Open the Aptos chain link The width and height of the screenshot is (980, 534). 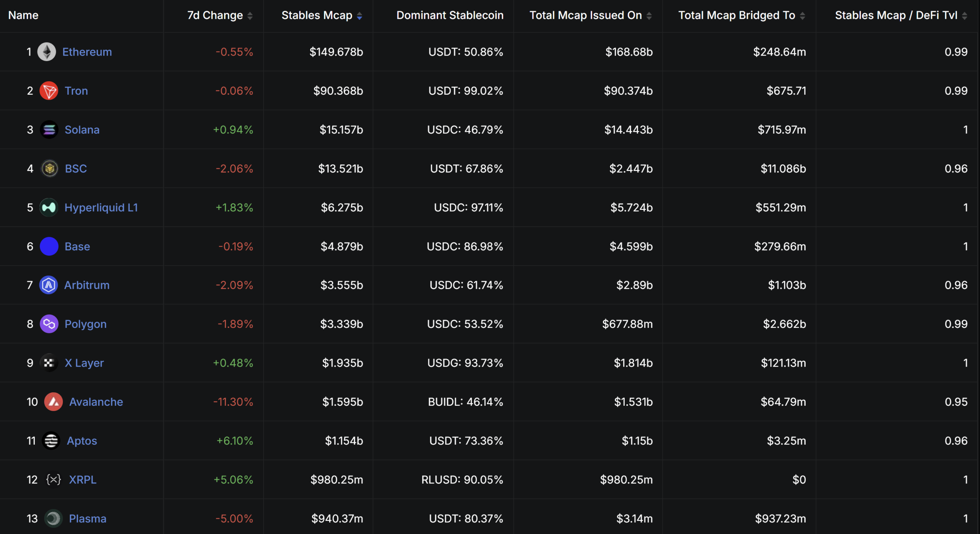click(x=82, y=441)
